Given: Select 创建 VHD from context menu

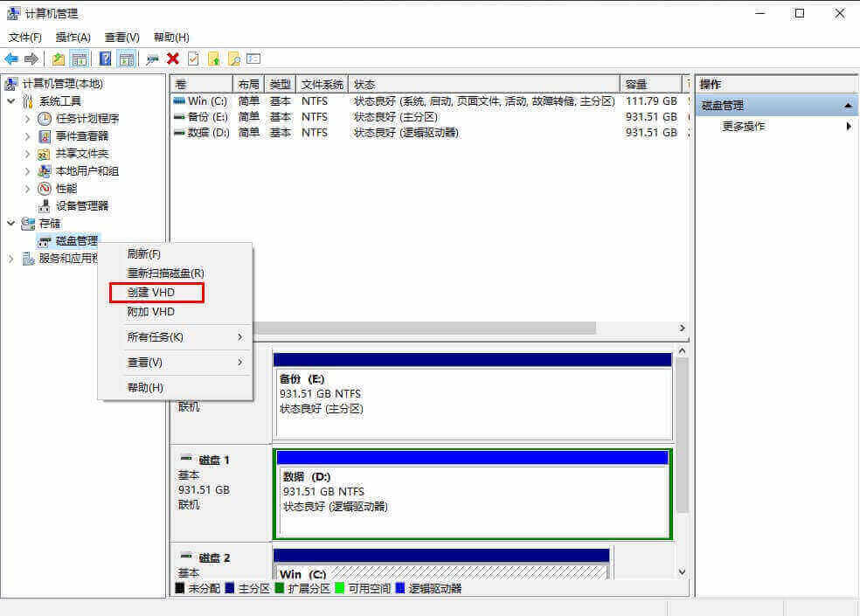Looking at the screenshot, I should (151, 293).
